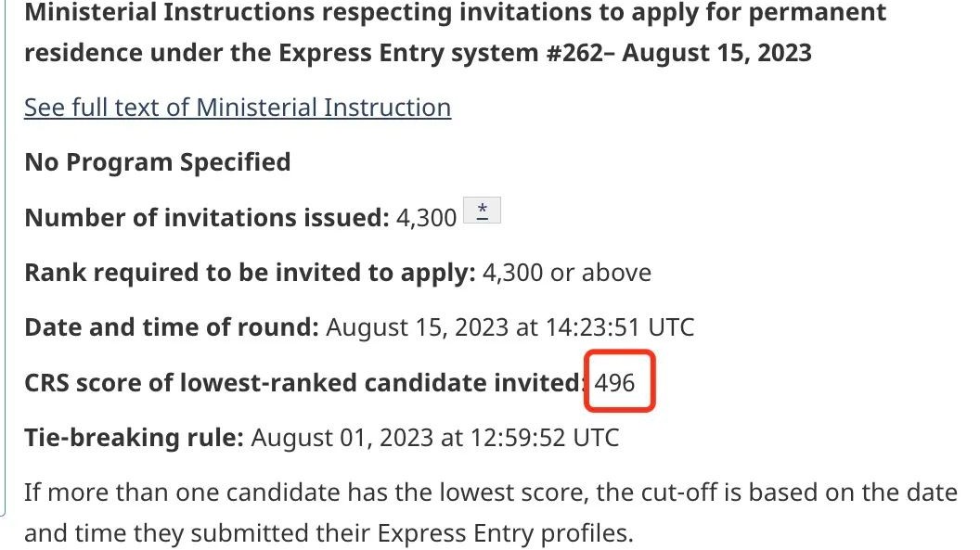Screen dimensions: 980x550
Task: Click the red box border around 496
Action: click(x=619, y=352)
